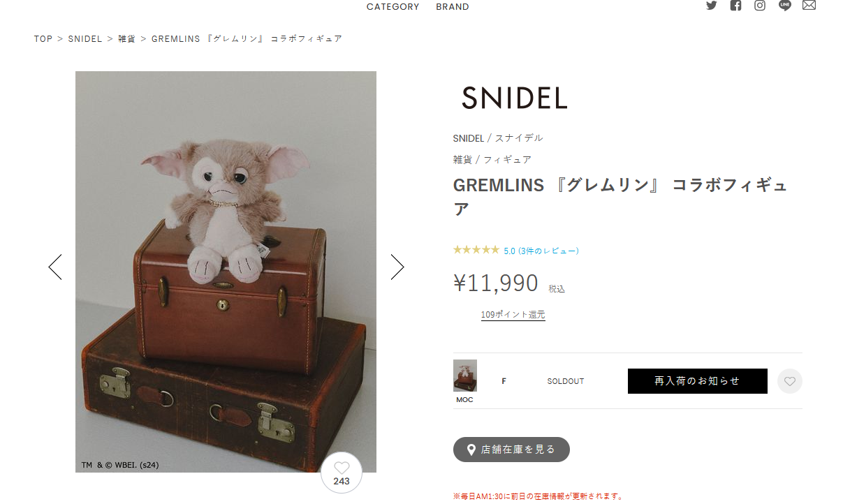Open the Instagram icon link
The width and height of the screenshot is (843, 504).
[760, 6]
